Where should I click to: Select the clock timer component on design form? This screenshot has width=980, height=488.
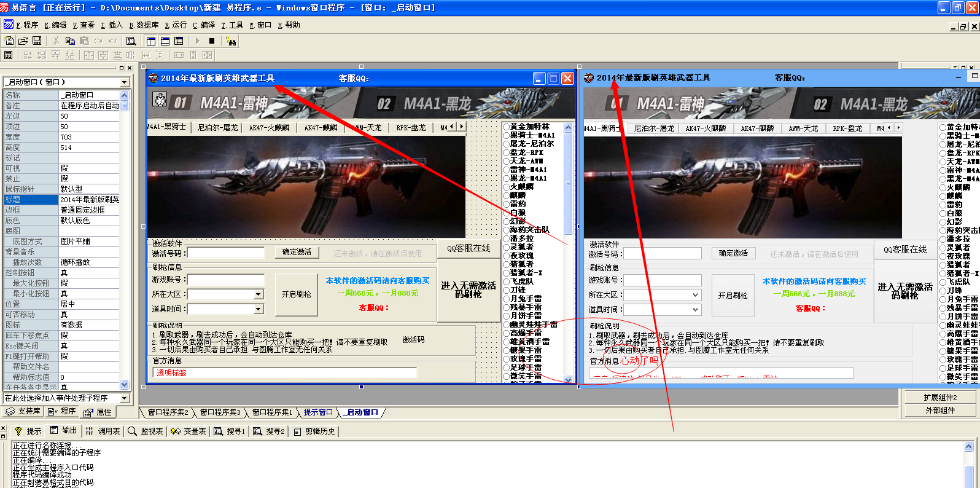click(x=160, y=98)
